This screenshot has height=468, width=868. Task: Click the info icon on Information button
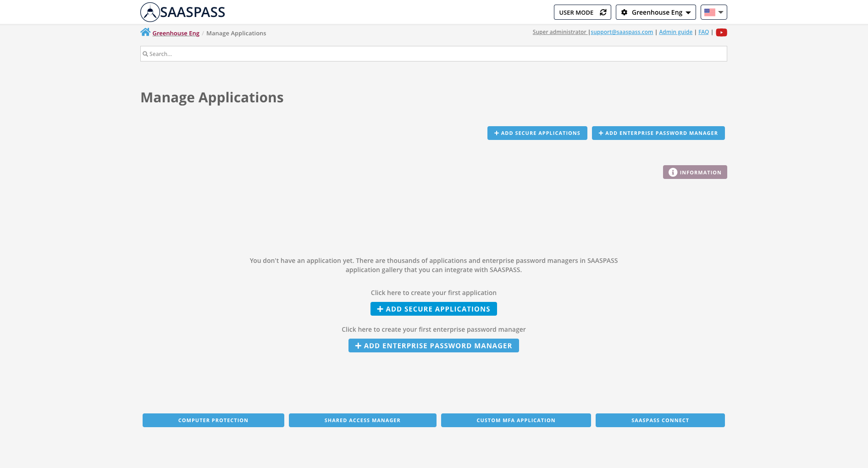tap(673, 172)
